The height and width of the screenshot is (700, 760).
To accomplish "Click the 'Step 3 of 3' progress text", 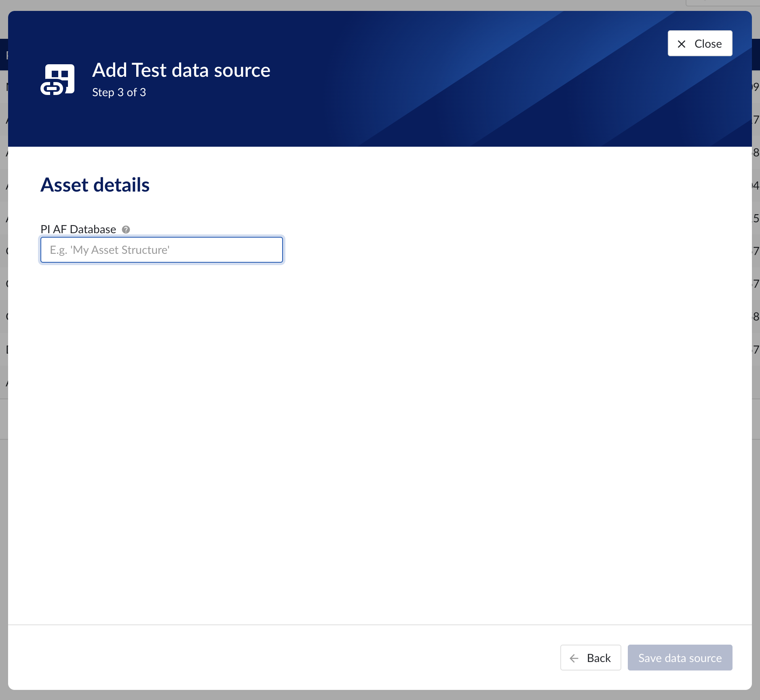I will [x=119, y=92].
